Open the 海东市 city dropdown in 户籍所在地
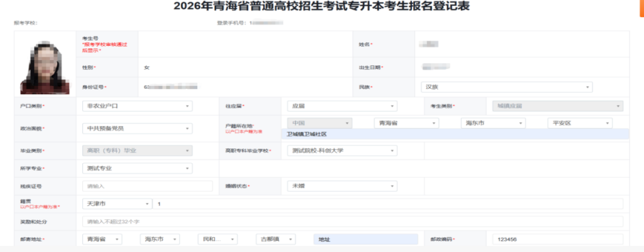This screenshot has width=644, height=252. pyautogui.click(x=493, y=123)
